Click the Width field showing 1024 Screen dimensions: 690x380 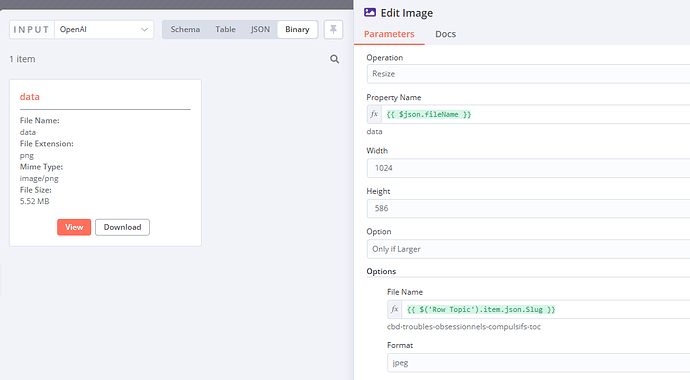pos(528,168)
